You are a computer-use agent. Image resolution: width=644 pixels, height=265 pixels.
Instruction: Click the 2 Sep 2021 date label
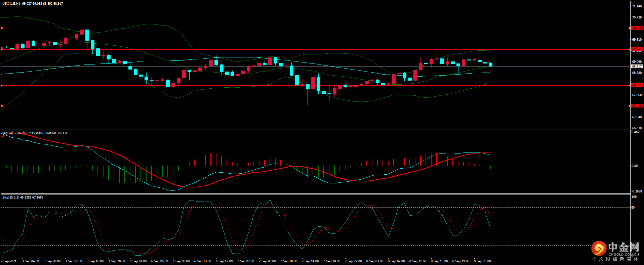[x=9, y=261]
